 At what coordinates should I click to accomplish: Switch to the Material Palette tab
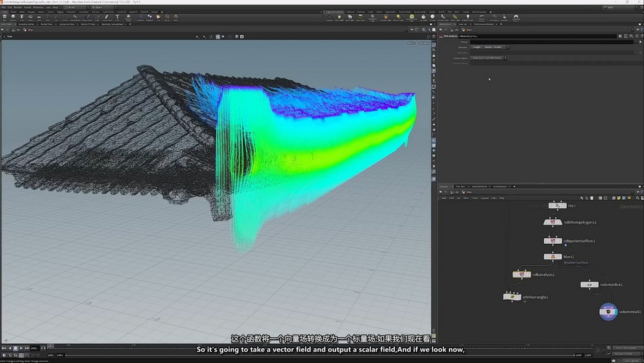click(479, 186)
